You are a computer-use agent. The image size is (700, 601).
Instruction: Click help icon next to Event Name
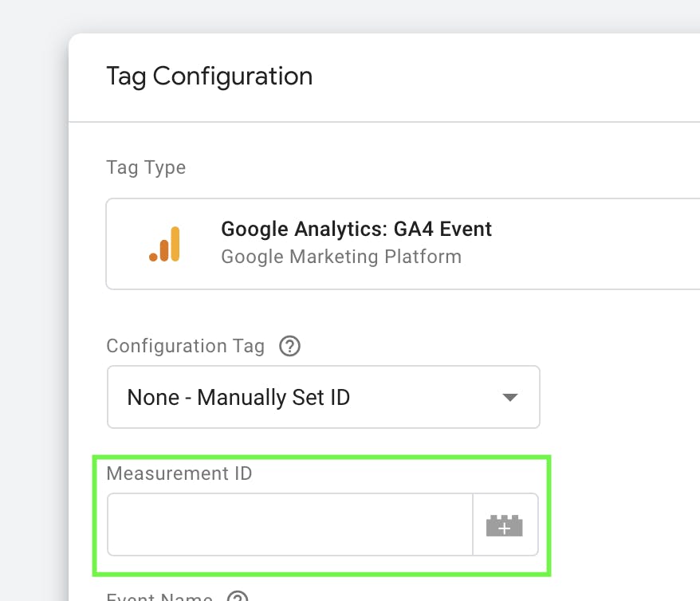(238, 596)
